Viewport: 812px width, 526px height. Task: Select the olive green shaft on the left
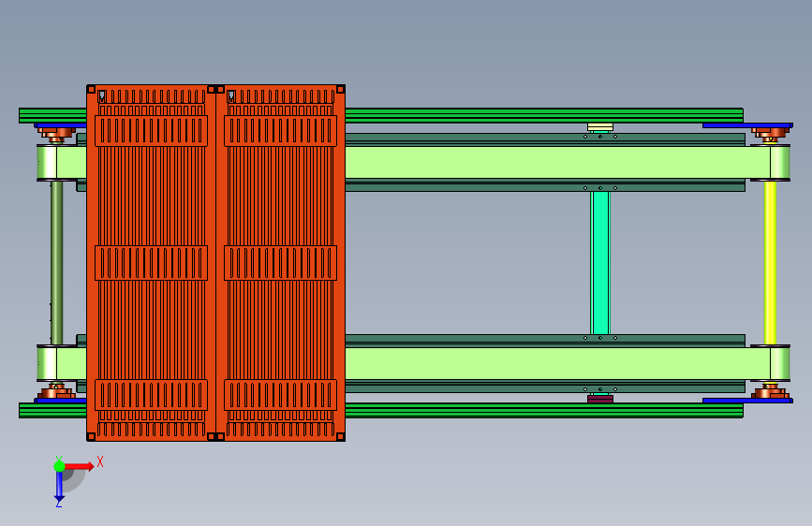[56, 263]
